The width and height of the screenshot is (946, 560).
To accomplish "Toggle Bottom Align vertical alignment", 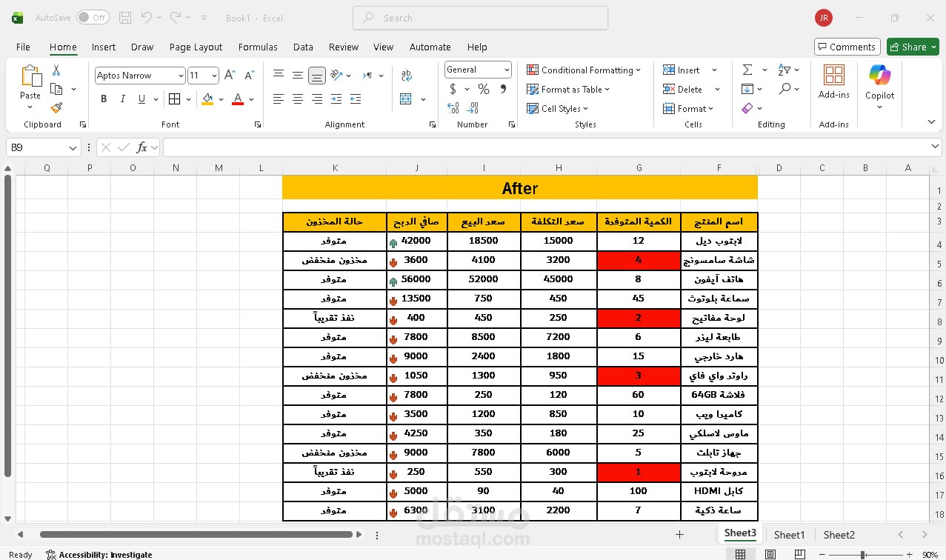I will click(x=317, y=76).
